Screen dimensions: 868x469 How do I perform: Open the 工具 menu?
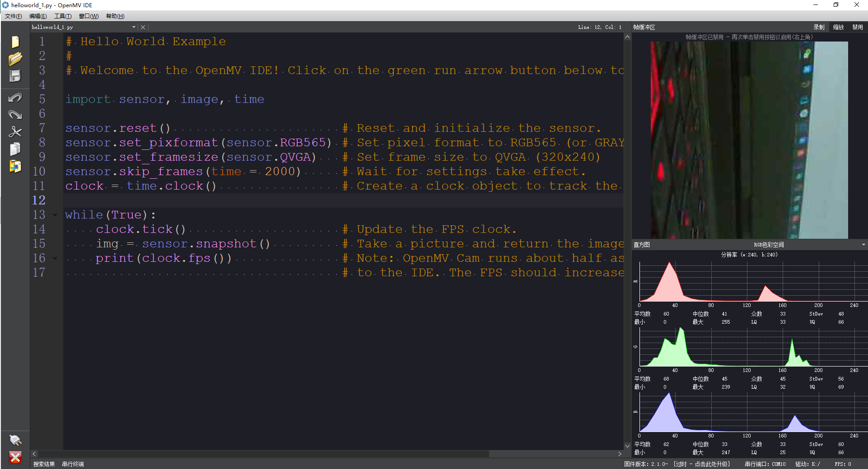pos(62,16)
